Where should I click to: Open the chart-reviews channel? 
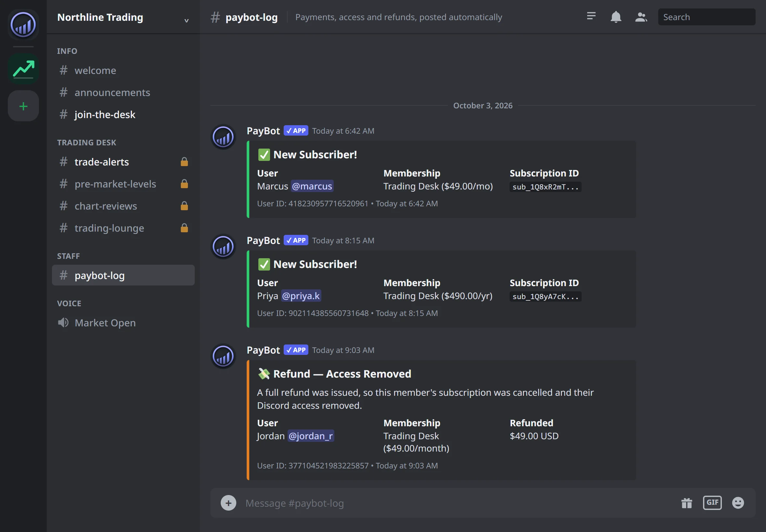tap(123, 206)
